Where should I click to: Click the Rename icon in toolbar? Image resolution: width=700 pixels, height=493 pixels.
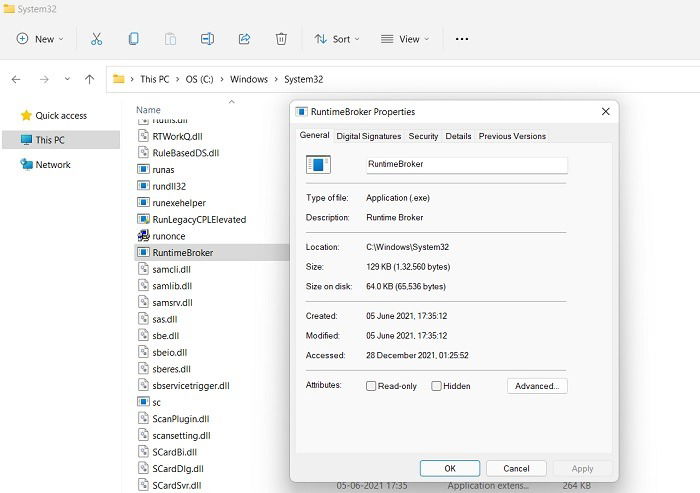click(207, 39)
